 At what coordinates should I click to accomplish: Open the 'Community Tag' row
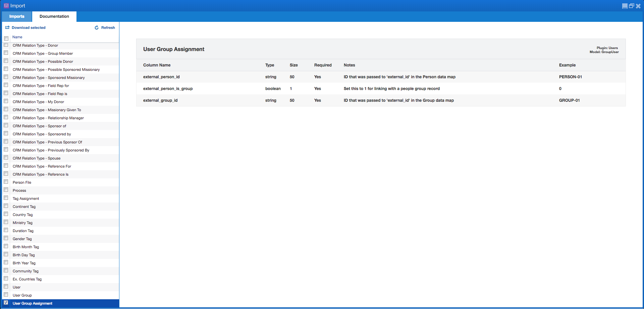click(60, 271)
